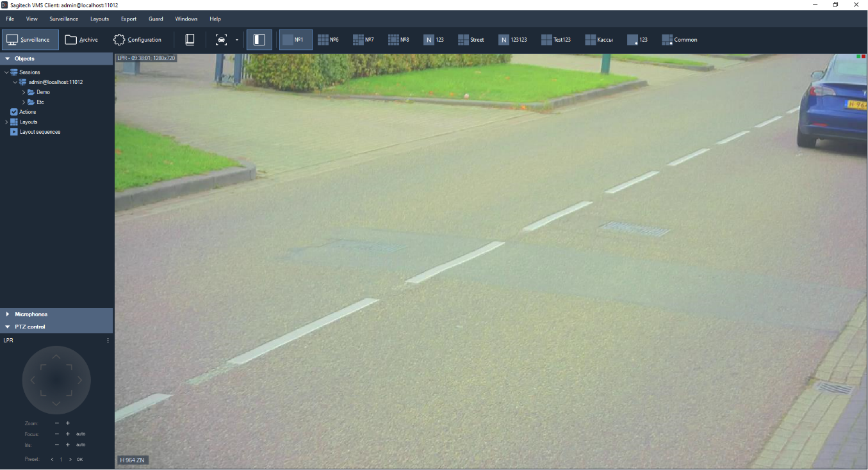868x470 pixels.
Task: Switch to Archive mode
Action: (x=81, y=40)
